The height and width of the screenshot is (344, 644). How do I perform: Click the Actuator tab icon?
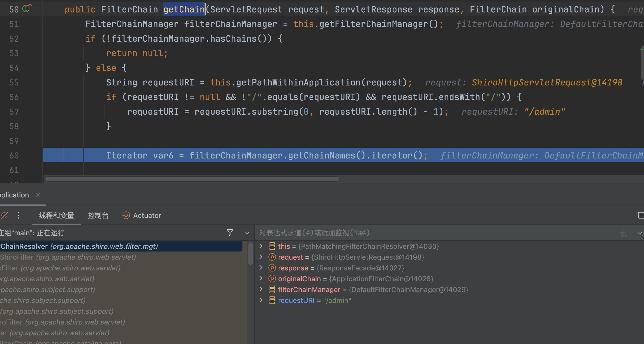click(126, 216)
